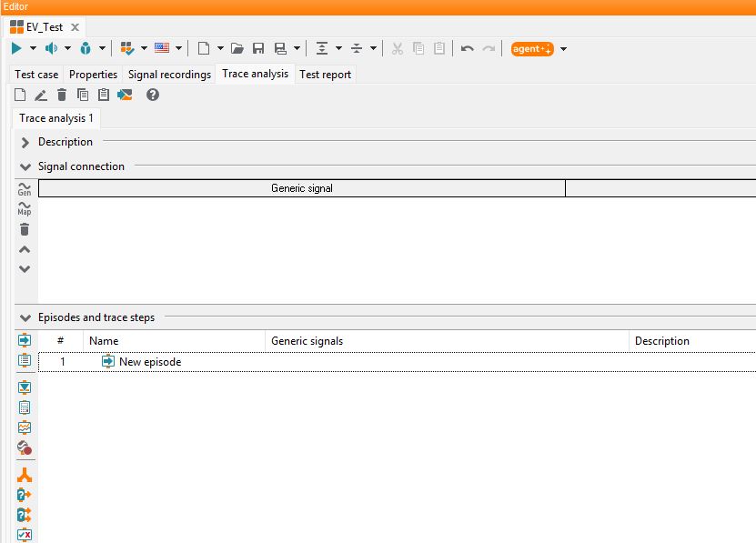
Task: Click the open folder icon
Action: [237, 48]
